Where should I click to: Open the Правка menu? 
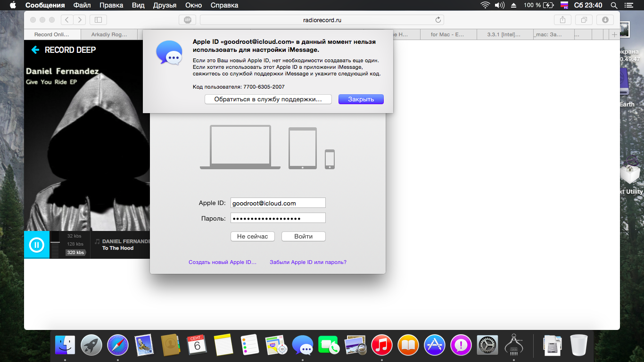click(x=111, y=5)
